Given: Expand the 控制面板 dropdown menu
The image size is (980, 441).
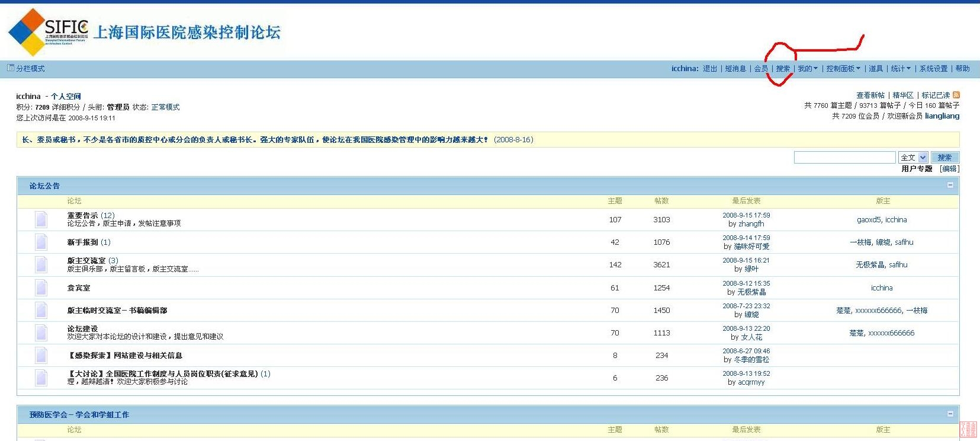Looking at the screenshot, I should point(843,69).
